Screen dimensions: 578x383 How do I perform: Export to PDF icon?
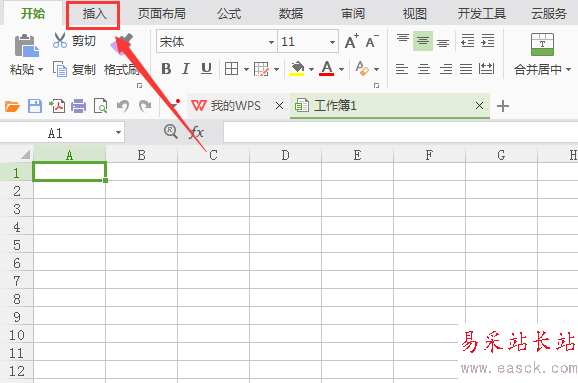click(x=57, y=106)
